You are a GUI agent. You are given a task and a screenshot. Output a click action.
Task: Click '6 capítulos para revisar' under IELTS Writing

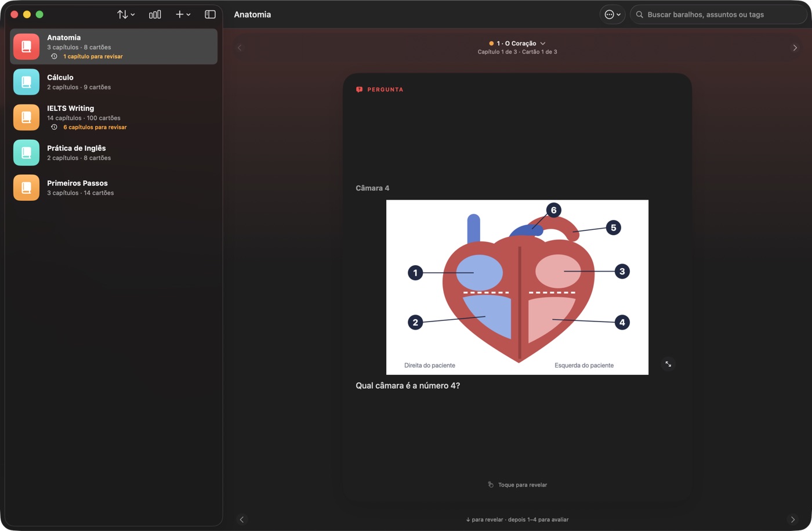(95, 127)
